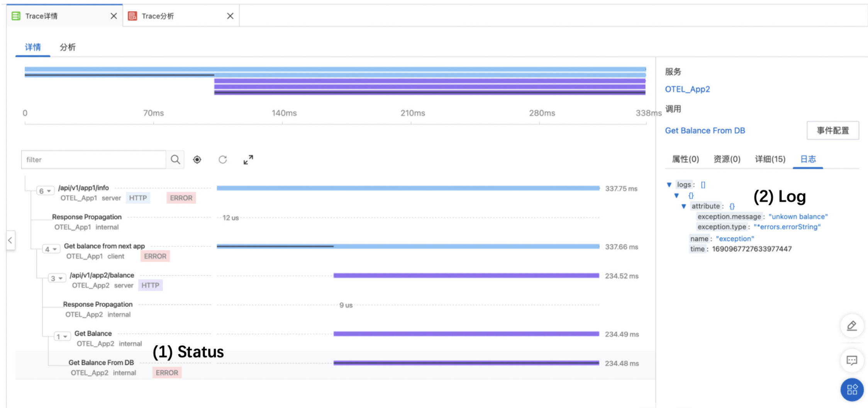Expand trace view to fullscreen
Image resolution: width=868 pixels, height=408 pixels.
248,160
